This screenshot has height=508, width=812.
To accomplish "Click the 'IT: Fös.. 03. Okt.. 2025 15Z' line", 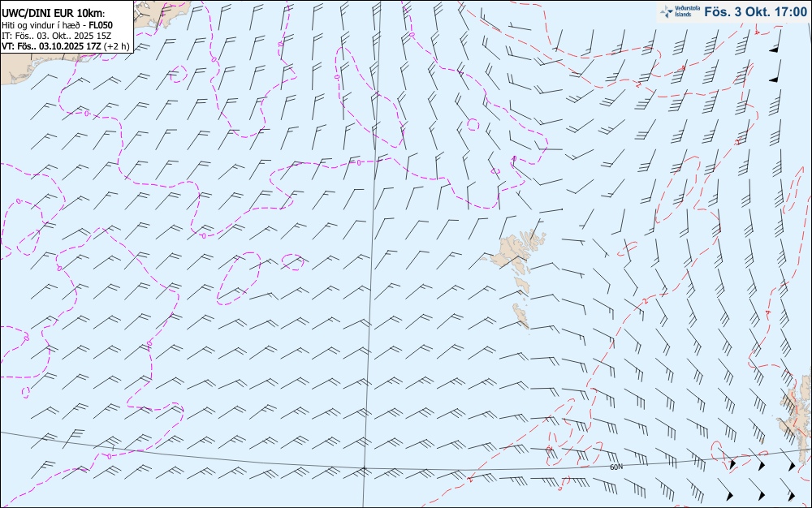I will (x=57, y=36).
